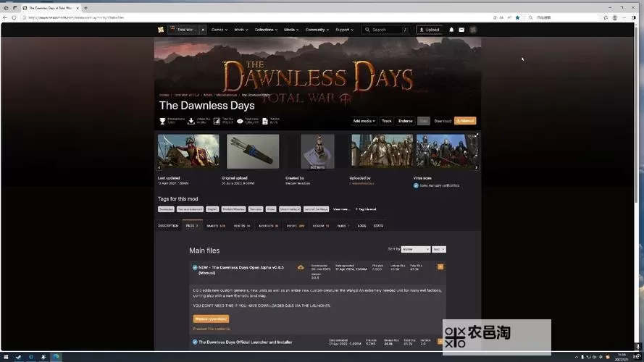Reload the browser page
The image size is (644, 362).
14,17
